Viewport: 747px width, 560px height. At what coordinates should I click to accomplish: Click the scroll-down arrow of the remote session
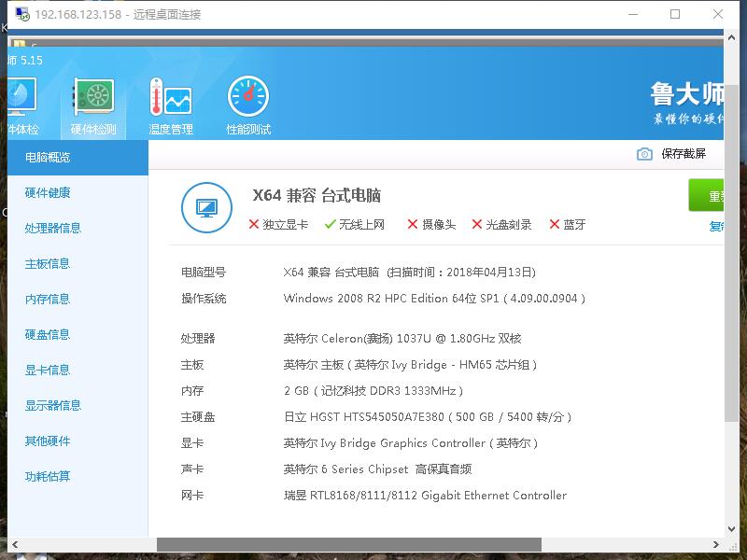pyautogui.click(x=732, y=529)
